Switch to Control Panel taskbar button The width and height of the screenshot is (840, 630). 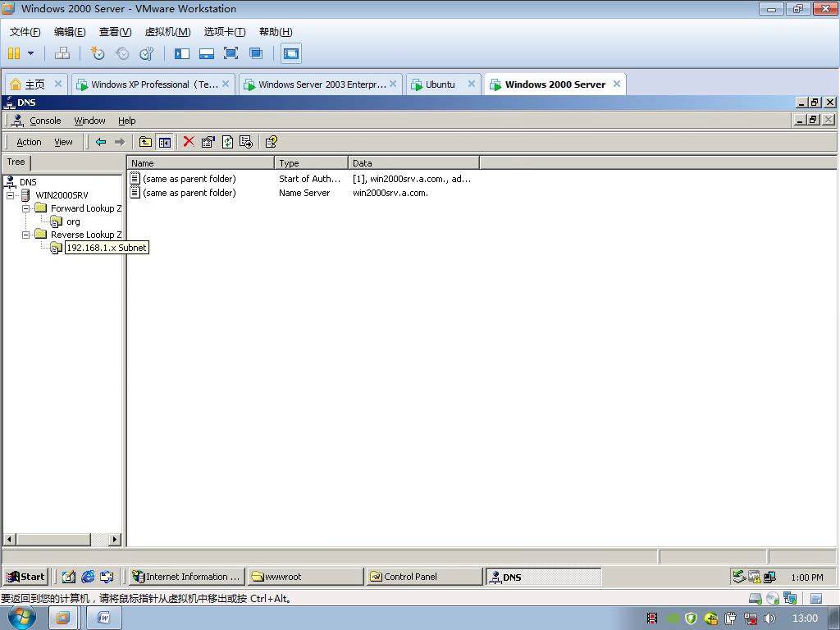tap(424, 577)
